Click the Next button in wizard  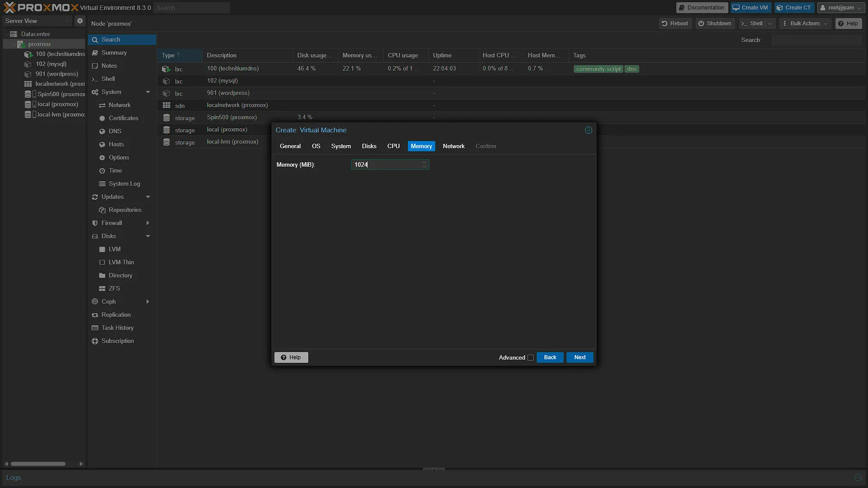pyautogui.click(x=580, y=357)
